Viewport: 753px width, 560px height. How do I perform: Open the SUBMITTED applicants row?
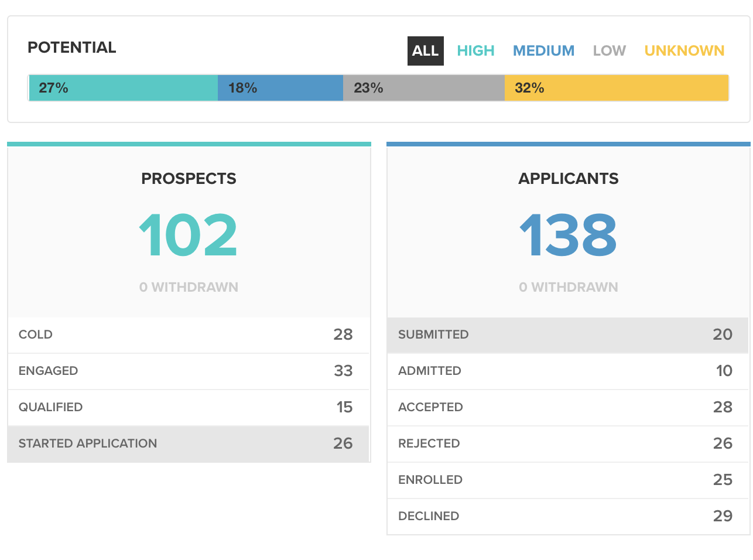click(x=567, y=334)
